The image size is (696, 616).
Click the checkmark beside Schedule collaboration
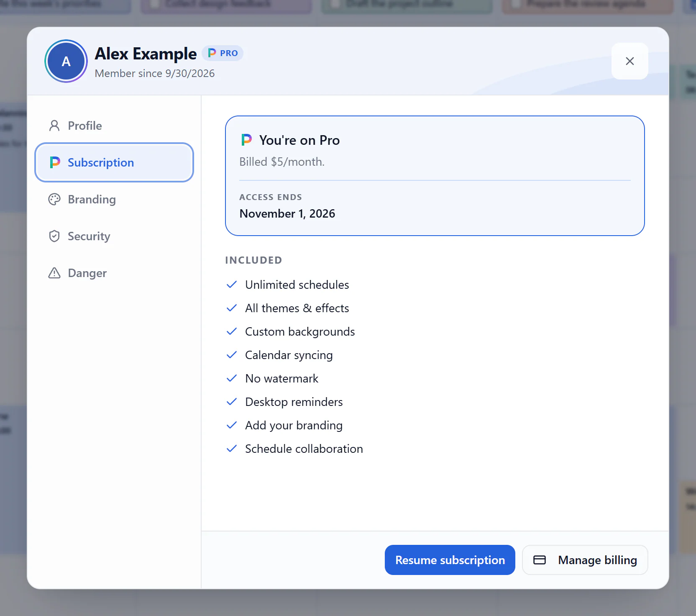click(x=232, y=449)
